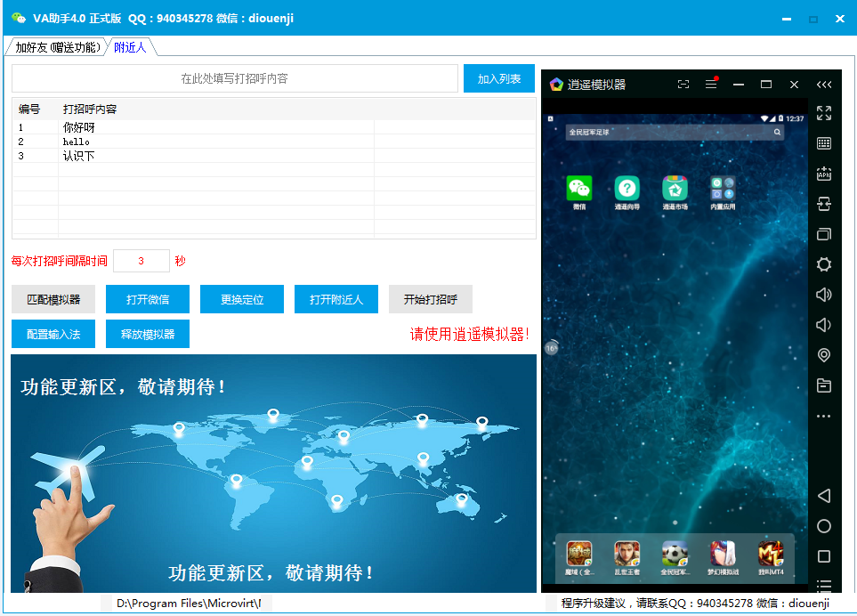This screenshot has width=857, height=616.
Task: Open the keyboard mapping icon in emulator sidebar
Action: [x=824, y=143]
